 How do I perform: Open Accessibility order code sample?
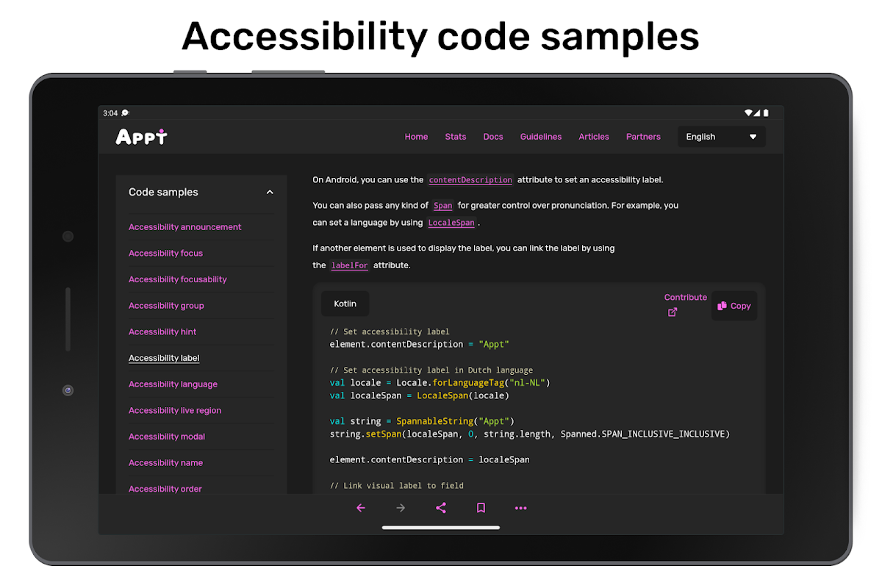click(165, 489)
